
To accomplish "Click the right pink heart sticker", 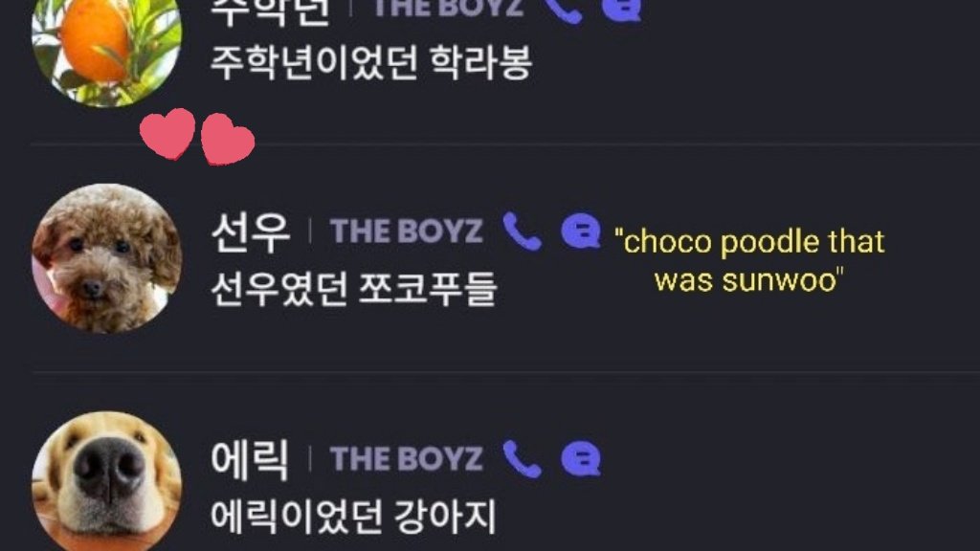I will [228, 139].
